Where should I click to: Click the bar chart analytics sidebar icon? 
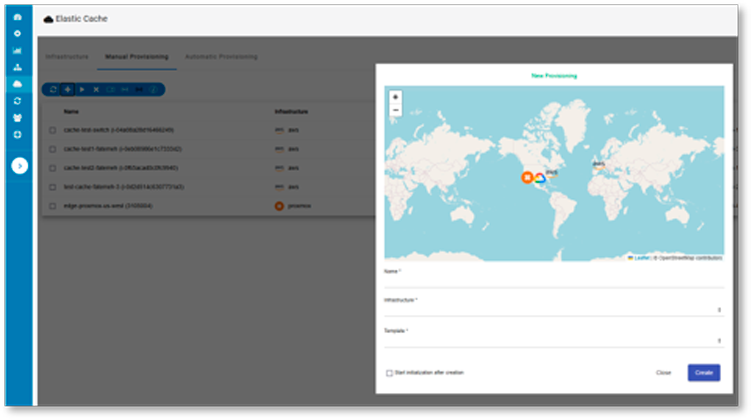coord(17,51)
